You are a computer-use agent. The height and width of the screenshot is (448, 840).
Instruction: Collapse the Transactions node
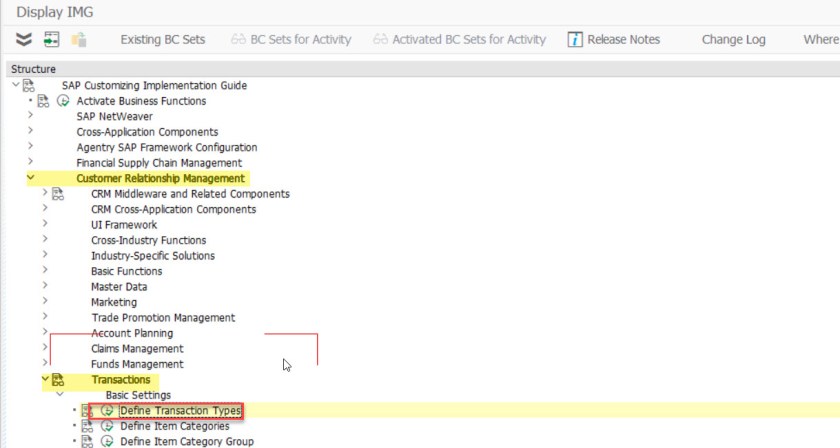[x=45, y=379]
